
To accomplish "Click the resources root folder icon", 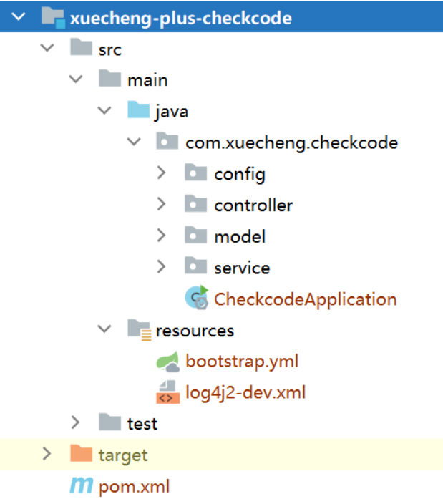I will click(x=139, y=330).
